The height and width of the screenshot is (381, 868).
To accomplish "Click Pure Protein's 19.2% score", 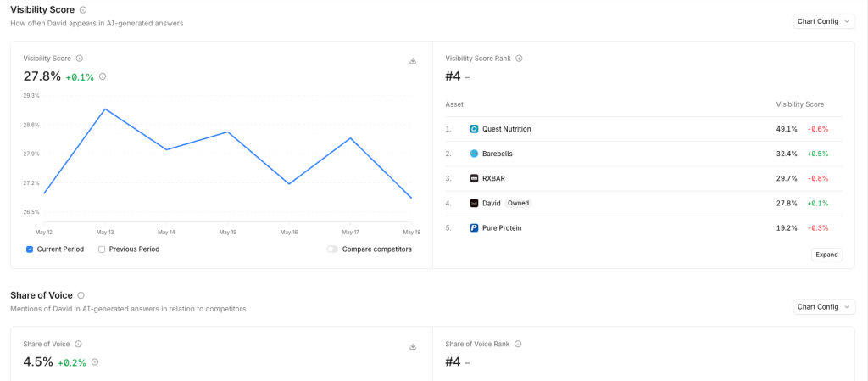I will (x=787, y=228).
